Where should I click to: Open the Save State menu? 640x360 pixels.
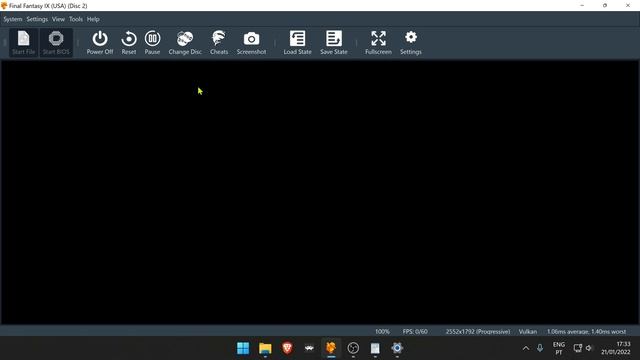tap(334, 42)
